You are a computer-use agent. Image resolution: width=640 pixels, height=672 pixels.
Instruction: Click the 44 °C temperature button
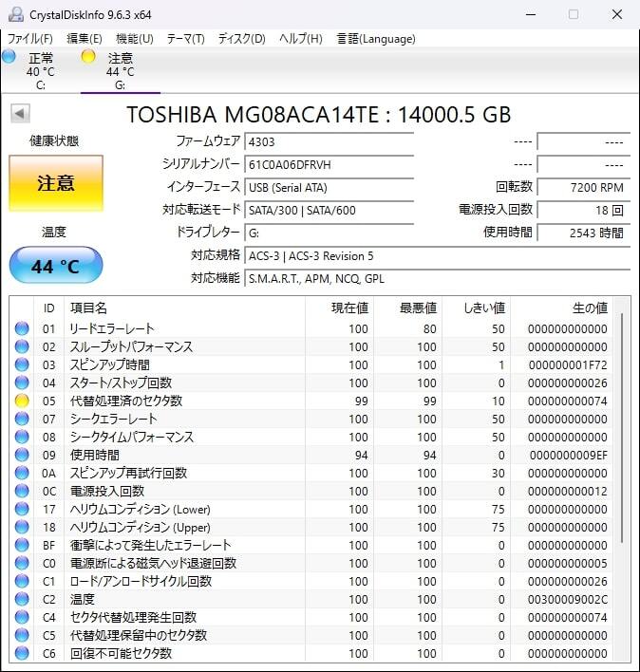click(56, 265)
